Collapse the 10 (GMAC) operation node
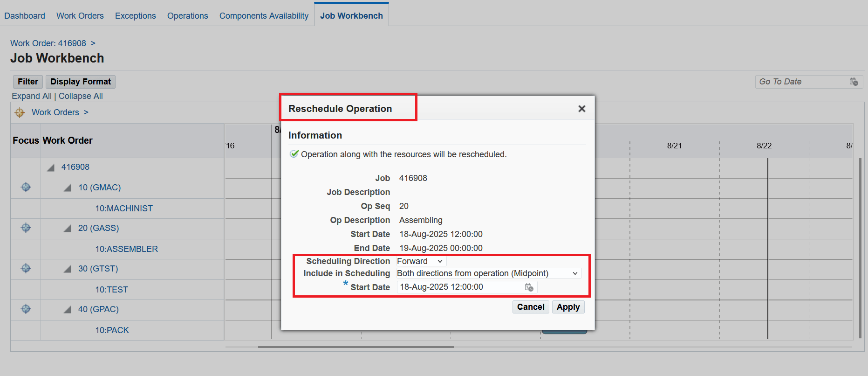 click(x=68, y=188)
